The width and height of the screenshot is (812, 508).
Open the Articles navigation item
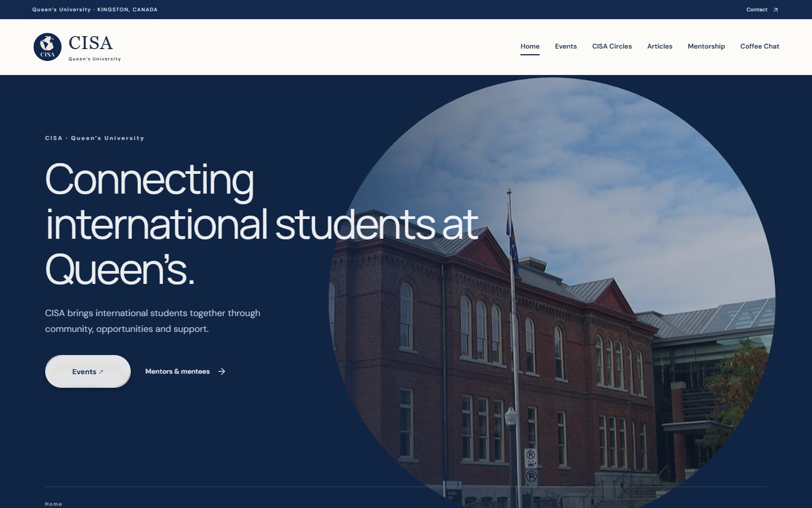(x=660, y=46)
